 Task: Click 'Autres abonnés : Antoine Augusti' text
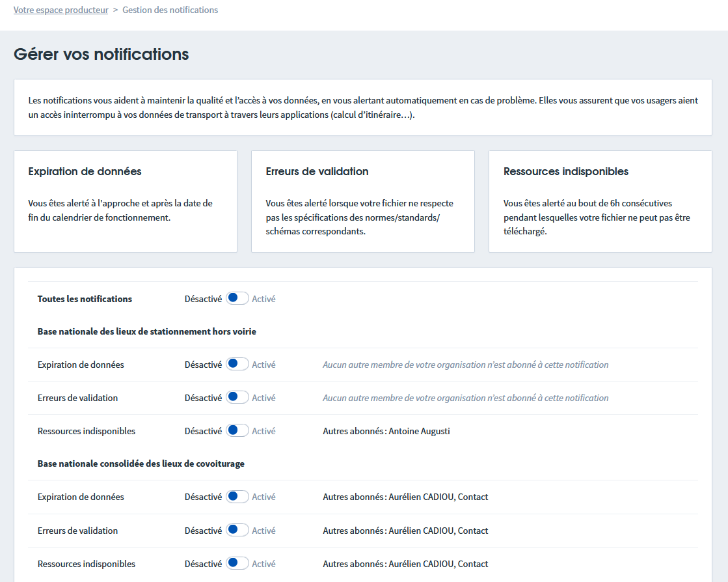[x=386, y=431]
